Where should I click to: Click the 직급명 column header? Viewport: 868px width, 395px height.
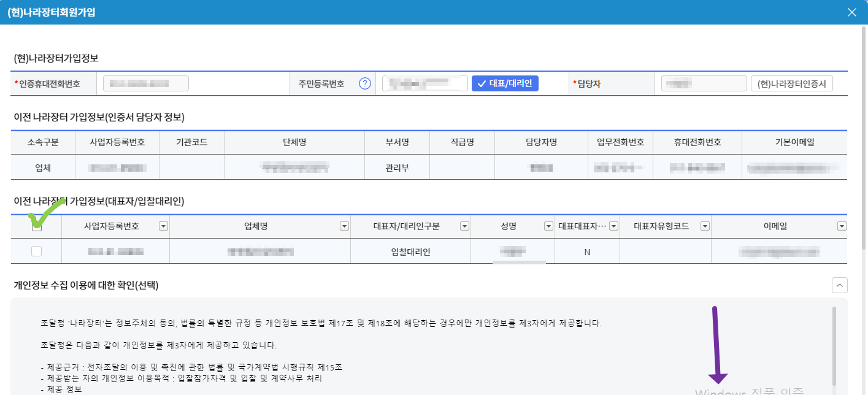pos(463,142)
